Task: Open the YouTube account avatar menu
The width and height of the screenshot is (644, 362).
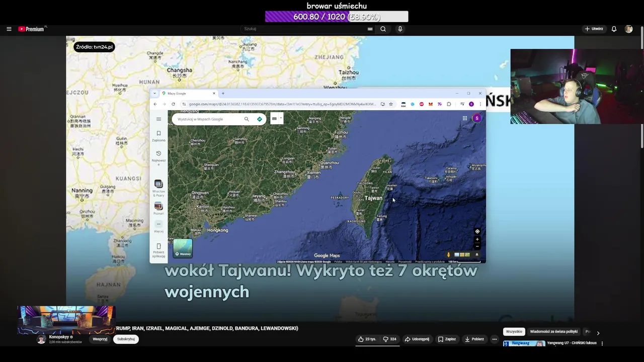Action: tap(628, 29)
